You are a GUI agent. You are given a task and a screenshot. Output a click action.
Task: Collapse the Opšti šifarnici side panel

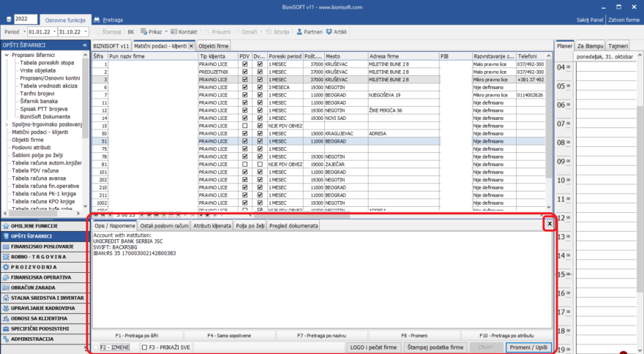84,45
